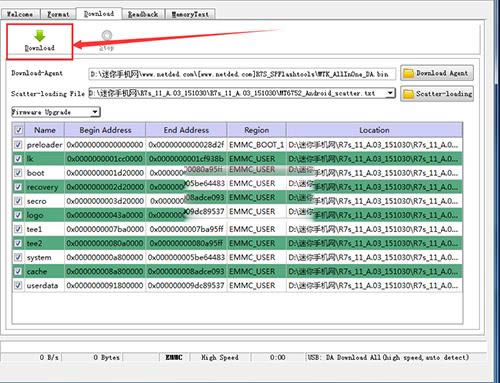Click inside the Download-Agent path field
Screen dimensions: 500x383
(242, 74)
